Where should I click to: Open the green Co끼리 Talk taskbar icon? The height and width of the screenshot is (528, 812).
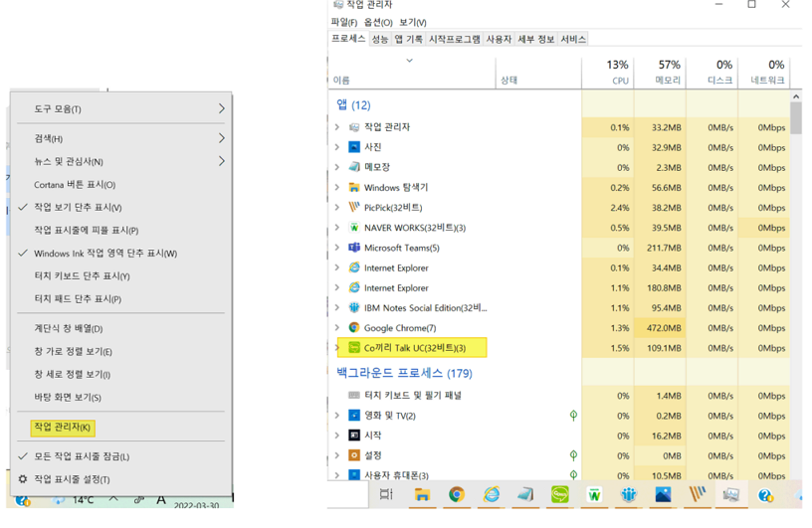560,495
